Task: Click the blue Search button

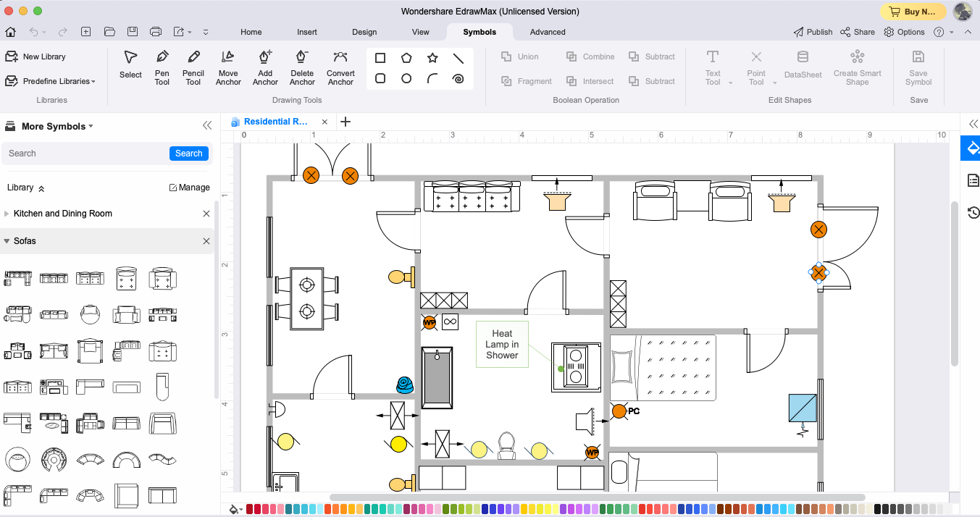Action: coord(188,154)
